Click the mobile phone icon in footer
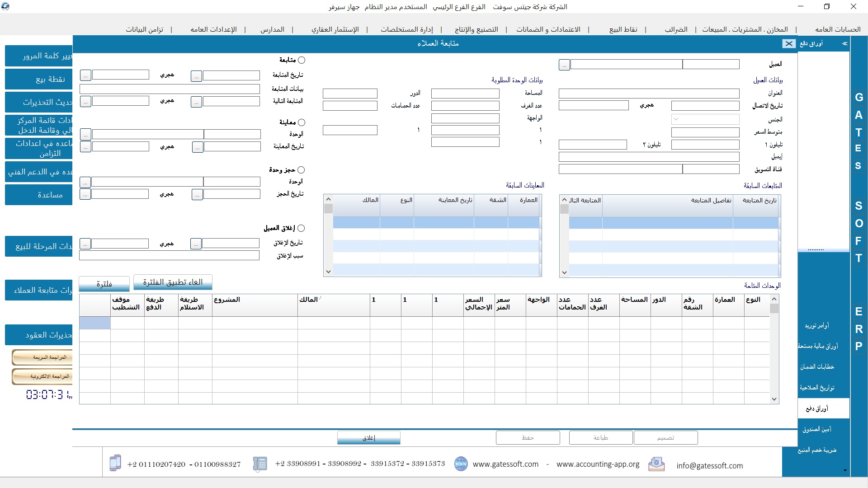Screen dimensions: 868x488 pyautogui.click(x=115, y=463)
